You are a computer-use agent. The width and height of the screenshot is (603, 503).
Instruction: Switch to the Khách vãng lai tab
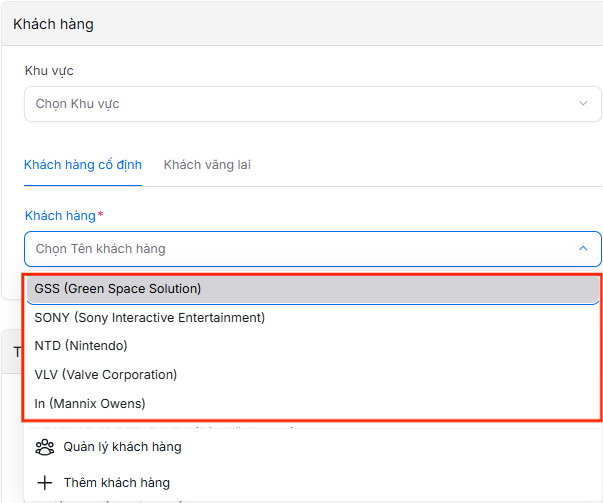click(x=207, y=165)
